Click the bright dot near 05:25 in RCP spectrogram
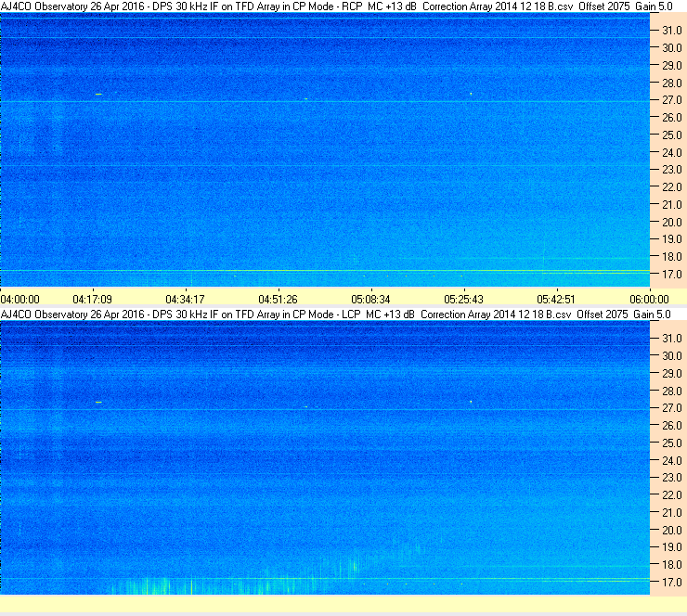 tap(471, 94)
